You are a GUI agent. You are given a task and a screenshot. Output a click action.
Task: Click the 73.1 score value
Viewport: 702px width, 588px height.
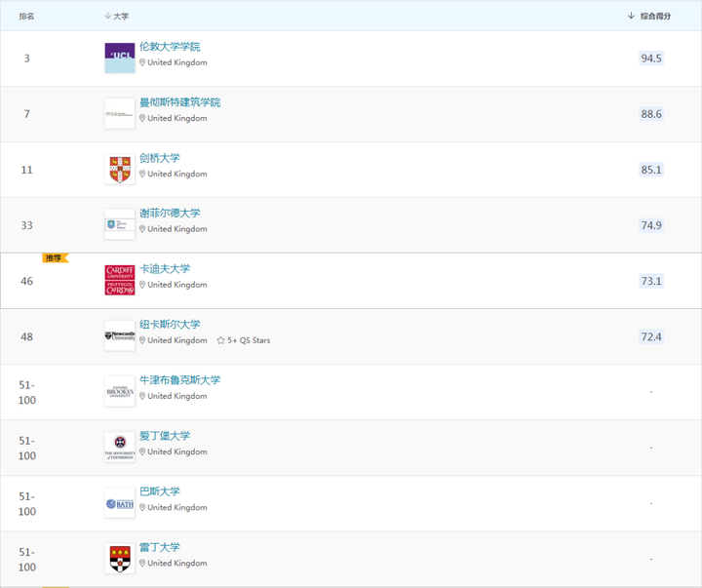[x=651, y=281]
